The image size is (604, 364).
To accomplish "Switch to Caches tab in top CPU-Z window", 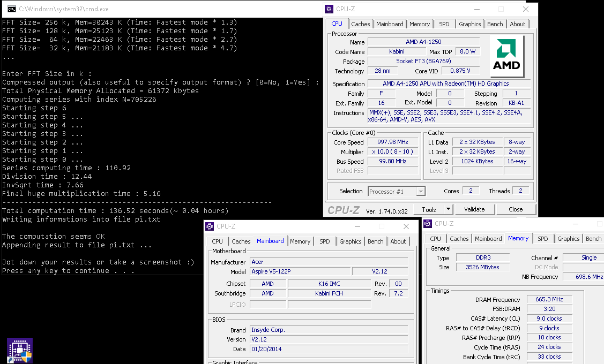I will pos(361,24).
